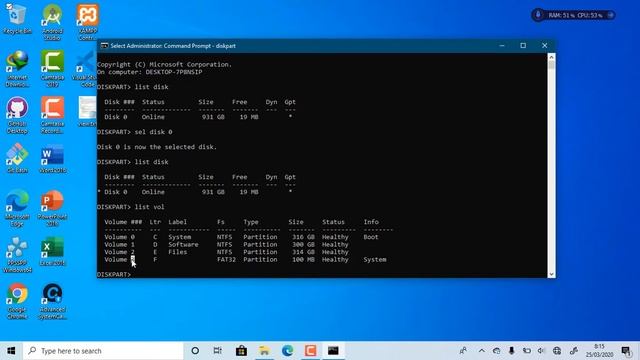640x360 pixels.
Task: Click the drive letter 'C' of Volume 0
Action: pyautogui.click(x=155, y=237)
